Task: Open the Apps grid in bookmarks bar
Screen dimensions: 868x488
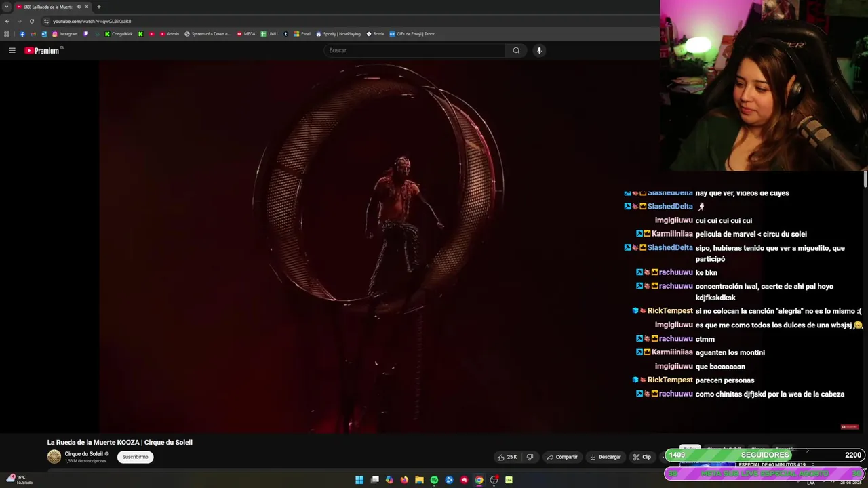Action: tap(7, 34)
